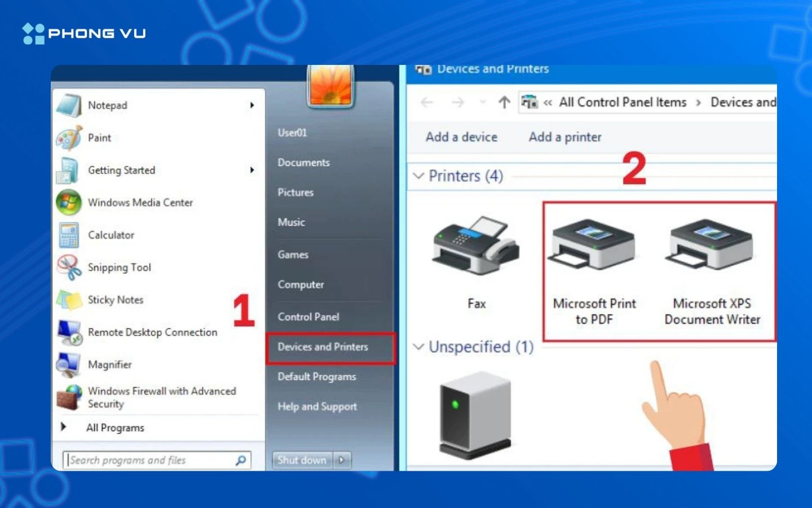Select Microsoft XPS Document Writer printer

pos(712,246)
